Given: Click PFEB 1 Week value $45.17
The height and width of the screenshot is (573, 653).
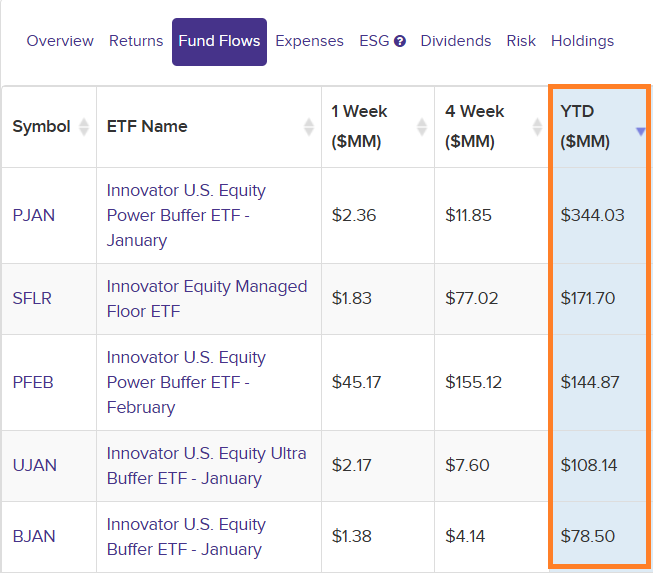Looking at the screenshot, I should [356, 382].
